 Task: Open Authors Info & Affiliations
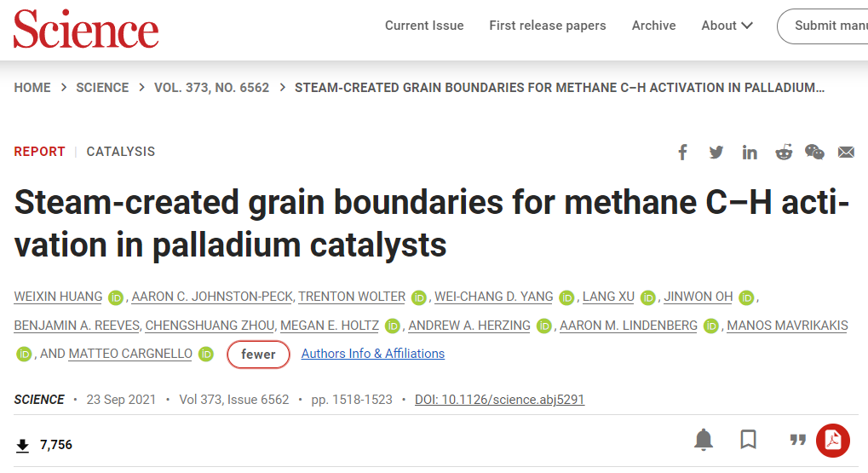372,354
